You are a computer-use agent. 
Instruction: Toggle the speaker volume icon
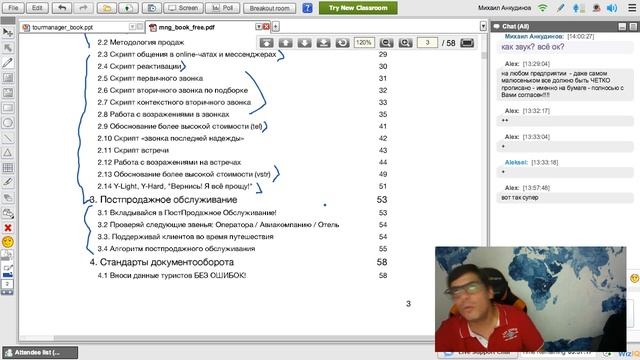(x=612, y=8)
